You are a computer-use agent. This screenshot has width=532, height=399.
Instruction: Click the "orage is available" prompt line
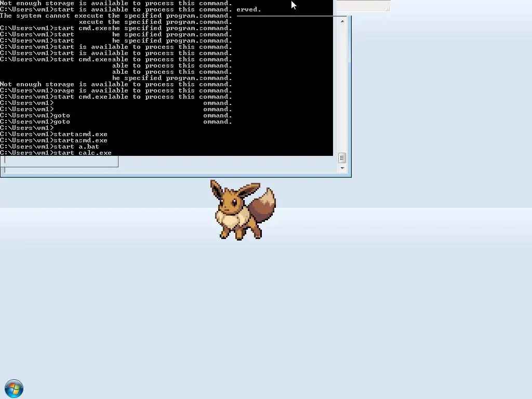click(x=116, y=90)
